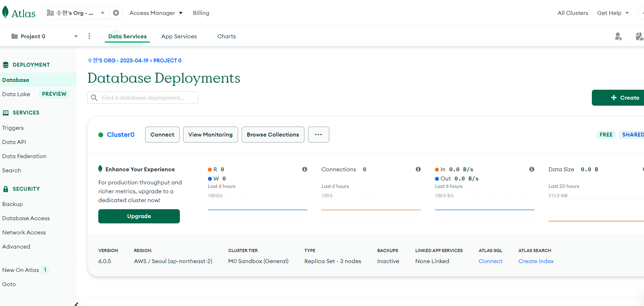
Task: Open Network Access settings
Action: point(24,232)
